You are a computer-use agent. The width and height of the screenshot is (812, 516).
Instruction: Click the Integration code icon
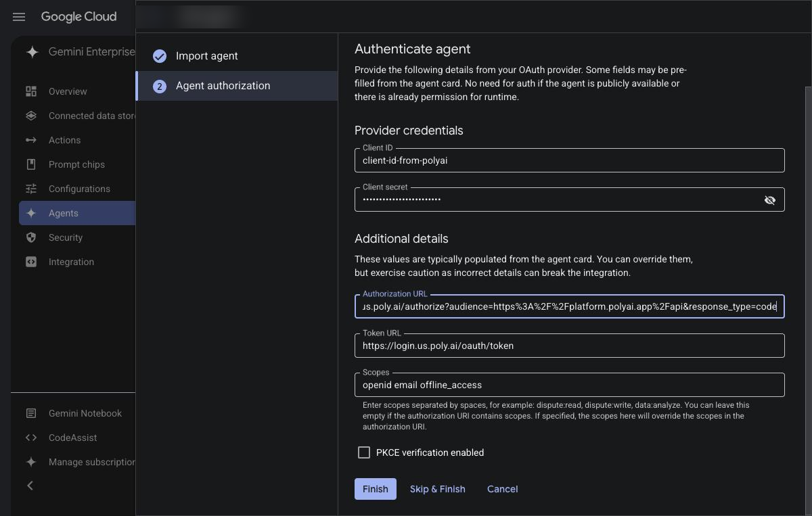point(31,262)
